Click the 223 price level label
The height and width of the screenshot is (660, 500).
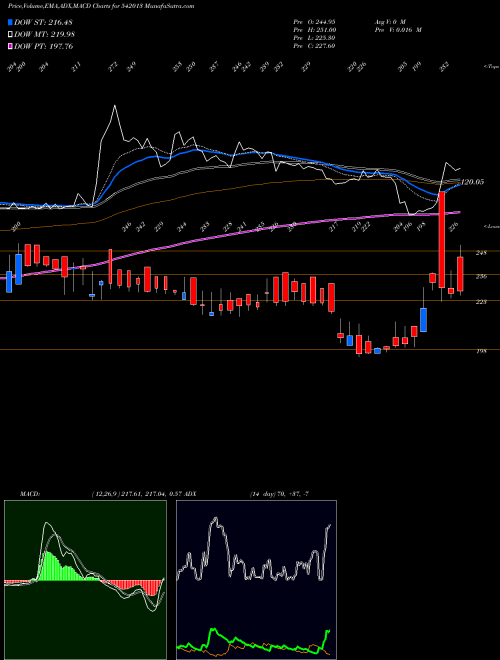pyautogui.click(x=481, y=302)
